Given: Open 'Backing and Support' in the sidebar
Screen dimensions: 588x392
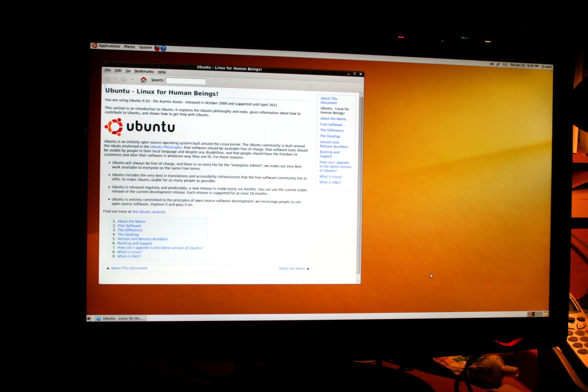Looking at the screenshot, I should click(x=330, y=154).
